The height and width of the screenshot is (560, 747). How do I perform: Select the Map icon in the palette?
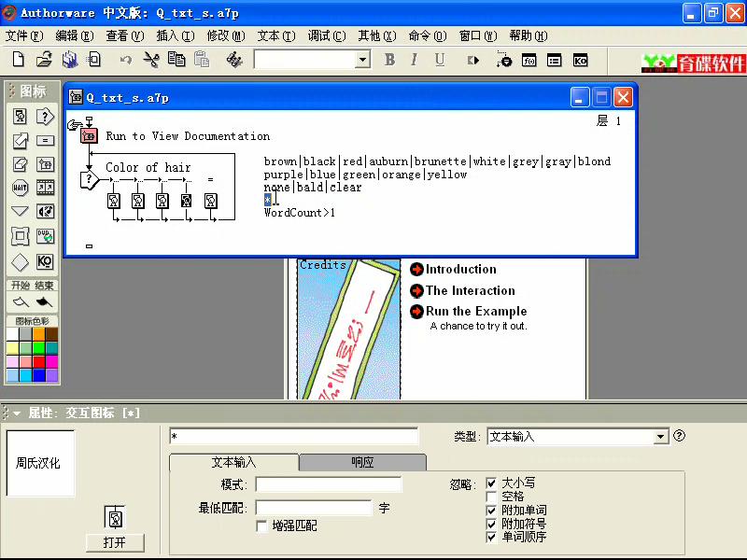pyautogui.click(x=45, y=165)
